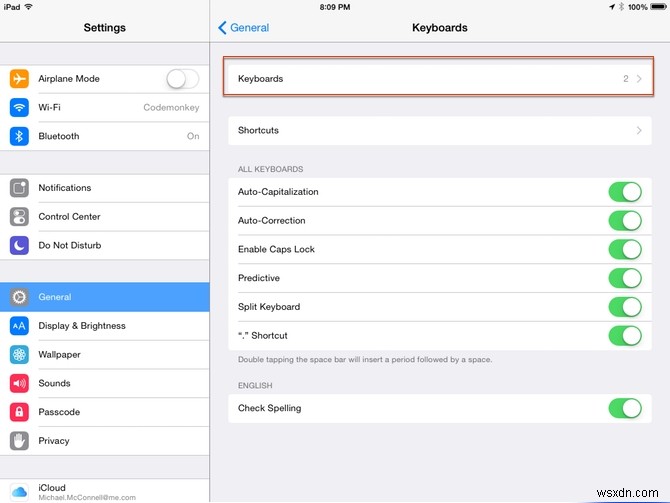Viewport: 670px width, 503px height.
Task: Disable the Enable Caps Lock switch
Action: click(625, 249)
